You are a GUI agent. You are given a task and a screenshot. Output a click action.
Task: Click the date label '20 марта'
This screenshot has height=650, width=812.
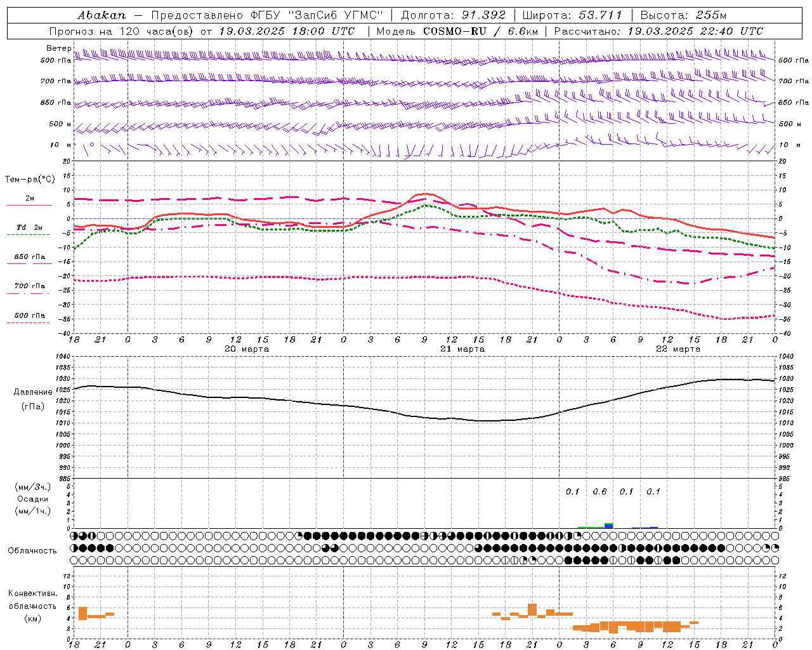[x=247, y=349]
